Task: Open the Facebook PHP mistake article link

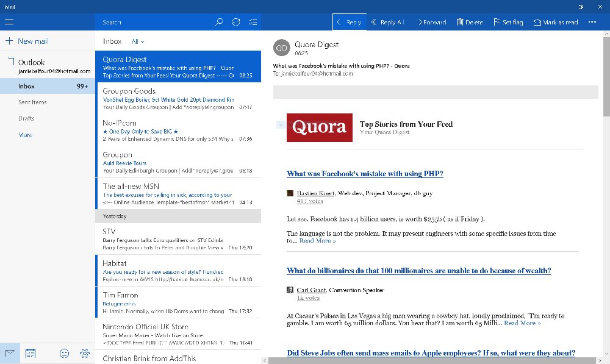Action: 365,173
